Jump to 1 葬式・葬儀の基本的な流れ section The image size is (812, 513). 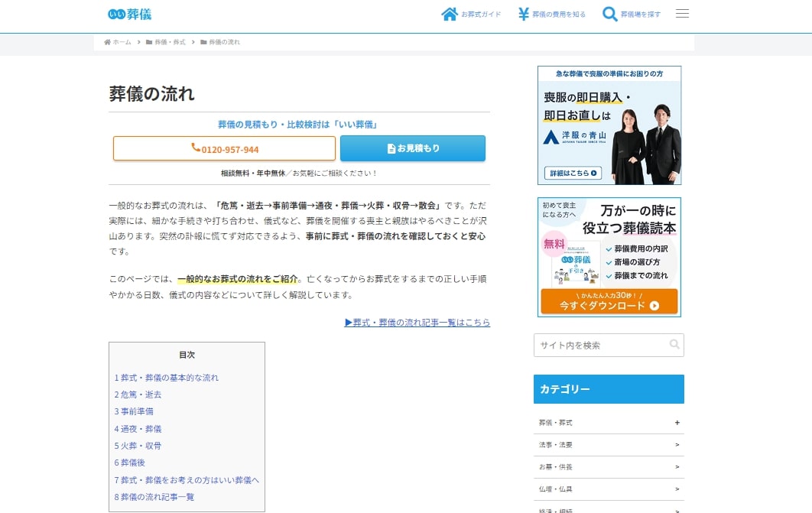pyautogui.click(x=167, y=378)
